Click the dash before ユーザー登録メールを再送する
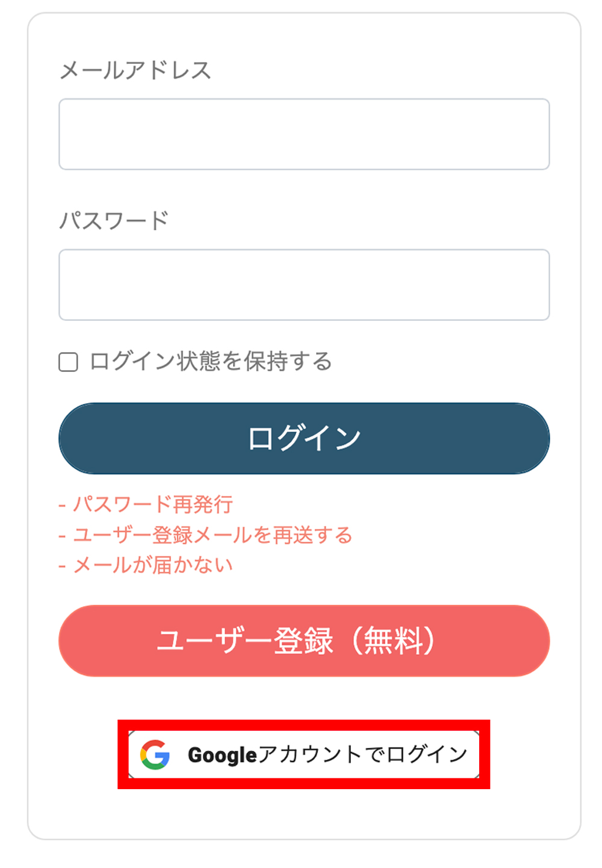The height and width of the screenshot is (868, 602). click(62, 536)
